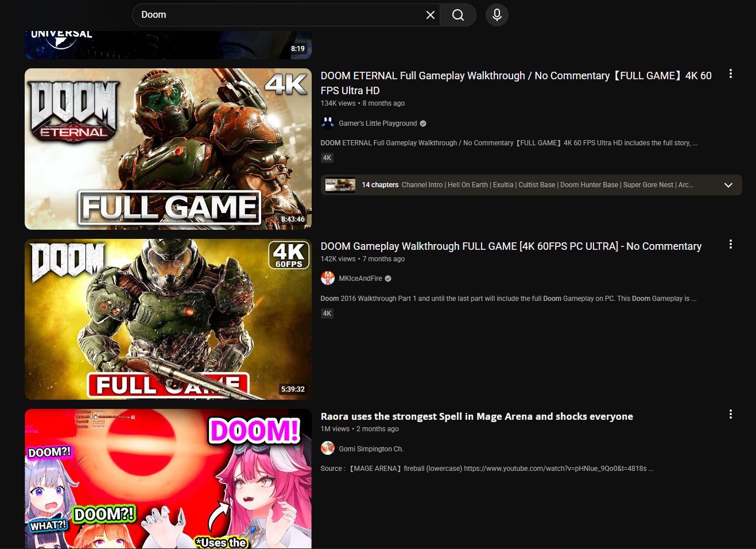Visit MKIceAndFire channel name
The height and width of the screenshot is (549, 756).
tap(360, 279)
